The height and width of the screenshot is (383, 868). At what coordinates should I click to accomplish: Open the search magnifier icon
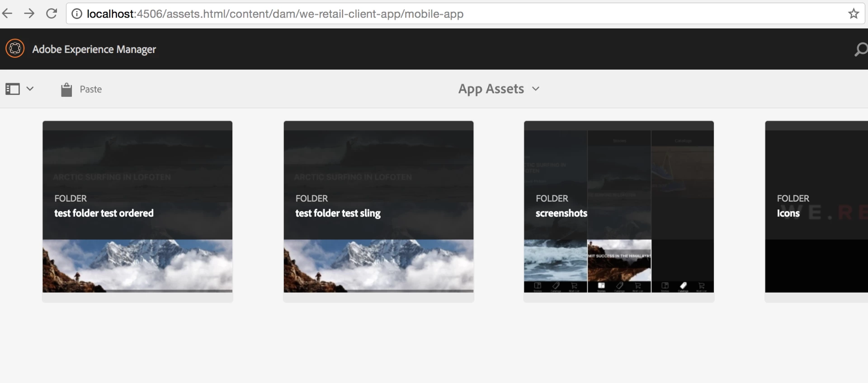pyautogui.click(x=861, y=49)
